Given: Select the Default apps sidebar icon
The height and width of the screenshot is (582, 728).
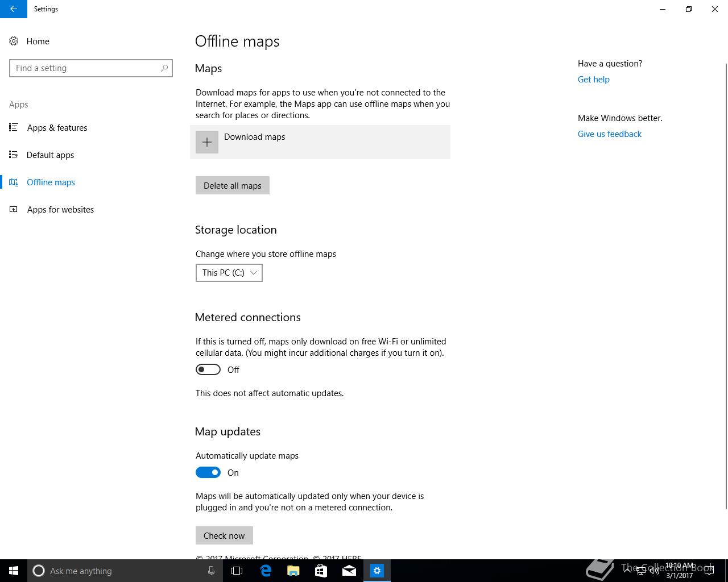Looking at the screenshot, I should click(14, 155).
